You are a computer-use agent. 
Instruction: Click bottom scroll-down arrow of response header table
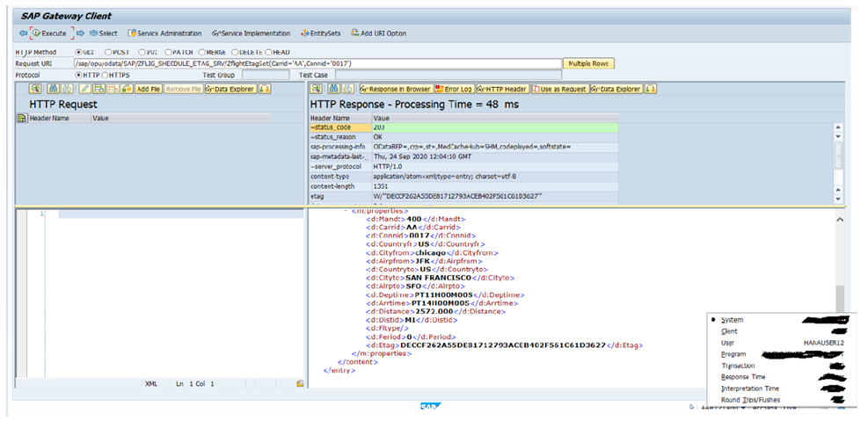[x=837, y=200]
